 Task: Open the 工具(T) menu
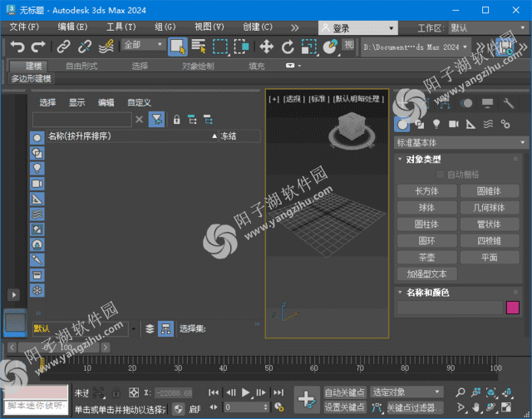[x=121, y=27]
